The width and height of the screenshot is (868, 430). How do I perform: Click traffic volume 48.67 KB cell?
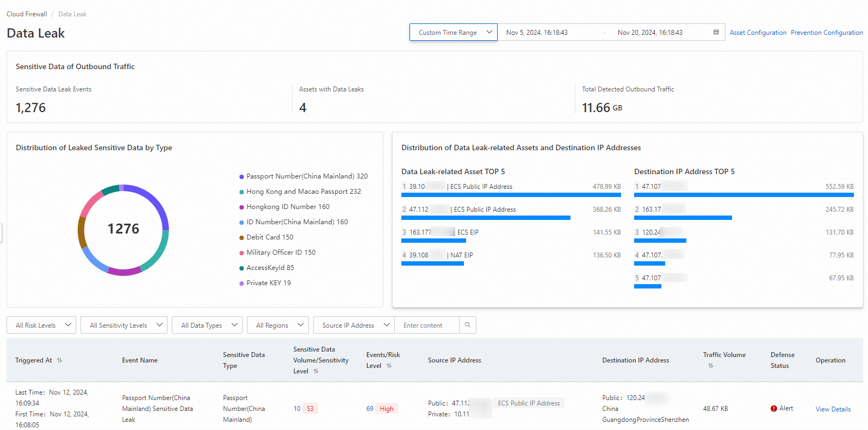pyautogui.click(x=715, y=409)
